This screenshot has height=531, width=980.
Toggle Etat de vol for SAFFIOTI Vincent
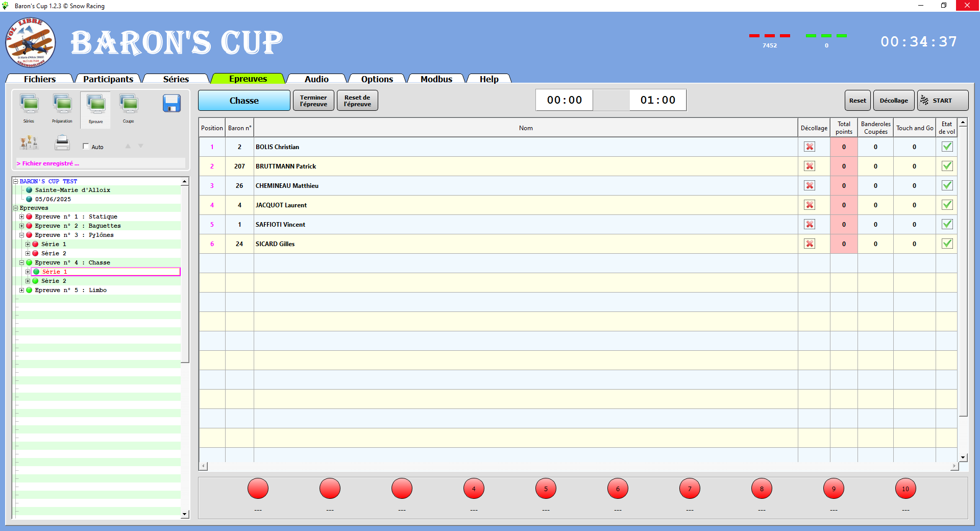point(947,224)
